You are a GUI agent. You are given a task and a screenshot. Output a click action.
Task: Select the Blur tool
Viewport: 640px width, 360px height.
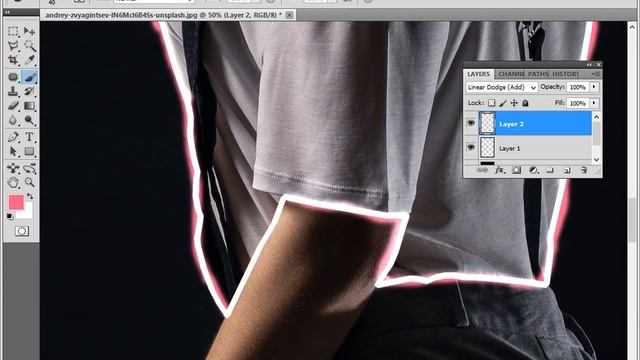13,120
